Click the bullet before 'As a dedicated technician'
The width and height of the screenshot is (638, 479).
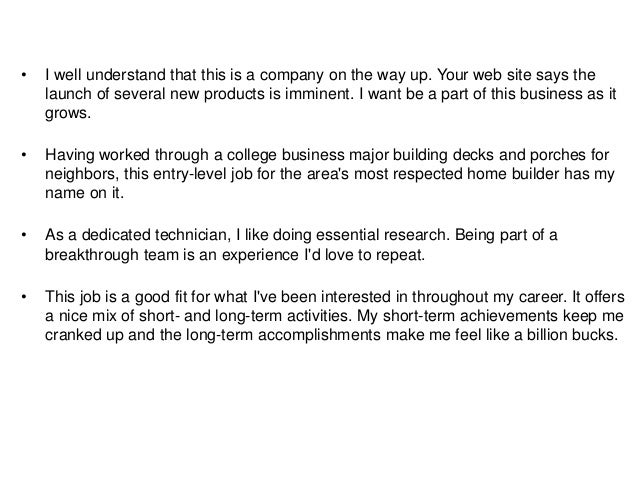pyautogui.click(x=24, y=235)
